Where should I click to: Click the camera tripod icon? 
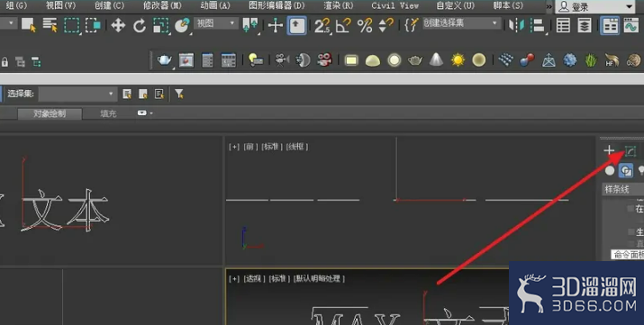(x=281, y=60)
